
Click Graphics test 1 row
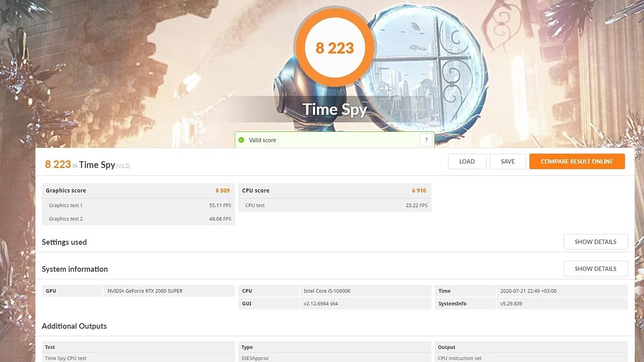(x=138, y=205)
